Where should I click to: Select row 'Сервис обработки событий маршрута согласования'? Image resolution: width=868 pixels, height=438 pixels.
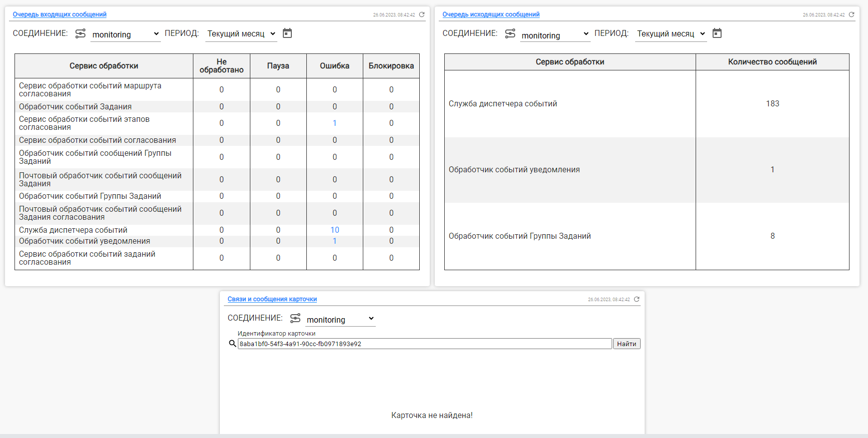coord(217,90)
